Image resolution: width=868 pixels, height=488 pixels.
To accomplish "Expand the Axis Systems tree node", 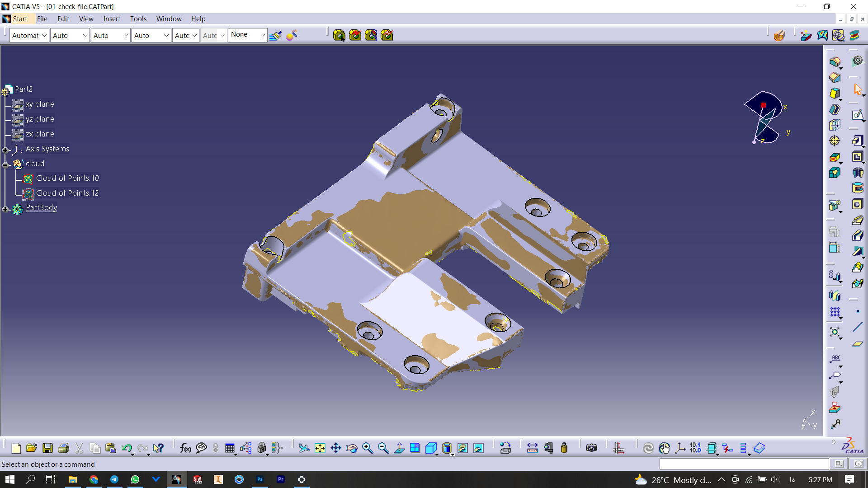I will (x=5, y=150).
